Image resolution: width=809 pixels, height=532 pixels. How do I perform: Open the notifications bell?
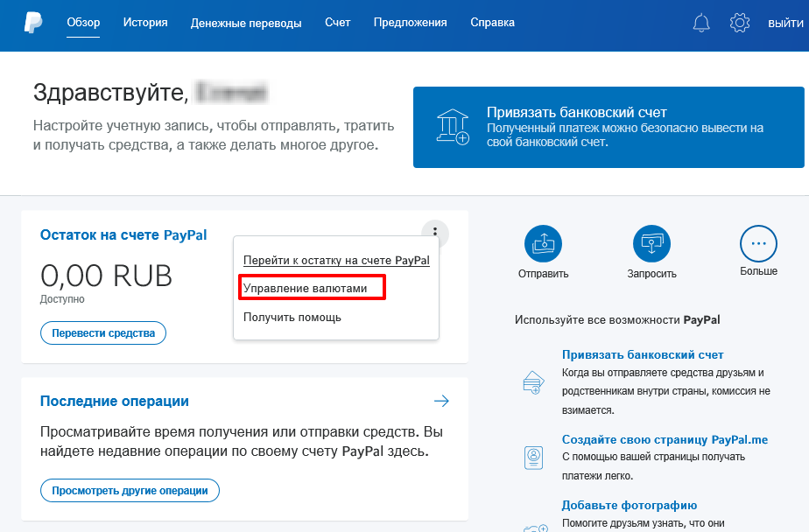(x=701, y=23)
